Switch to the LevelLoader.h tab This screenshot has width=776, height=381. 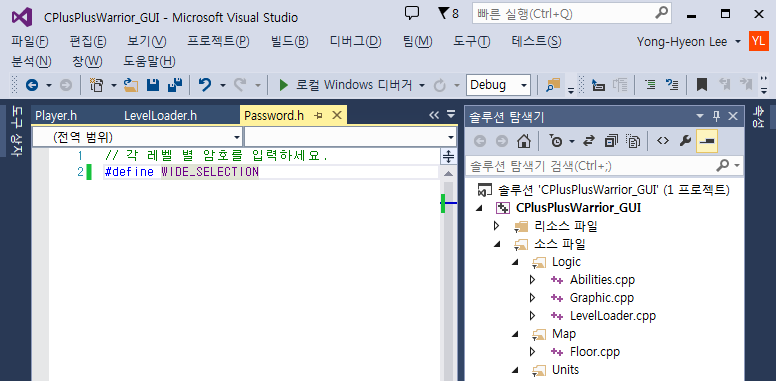pyautogui.click(x=160, y=116)
